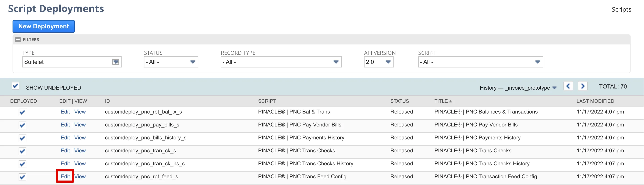Open the API VERSION 2.0 dropdown

click(x=379, y=62)
